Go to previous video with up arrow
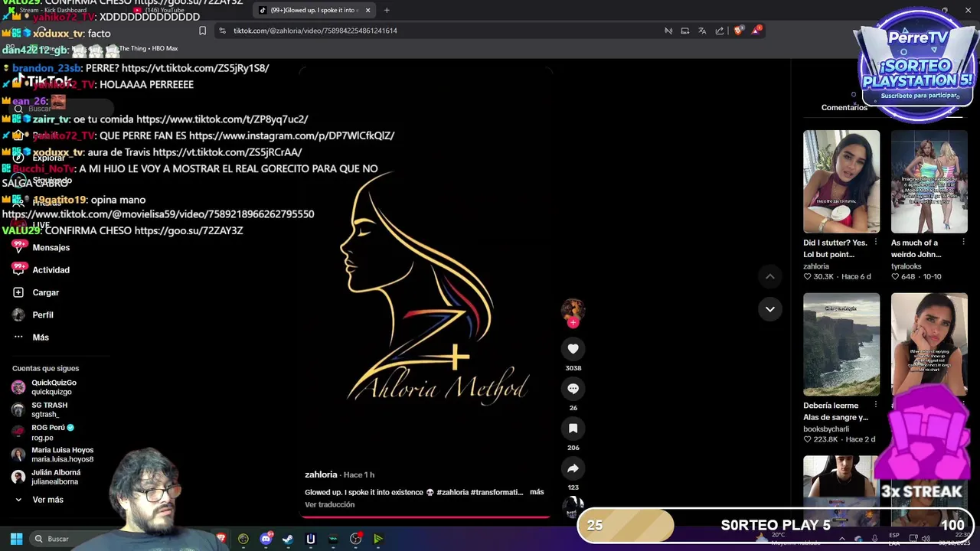Image resolution: width=980 pixels, height=551 pixels. [770, 276]
